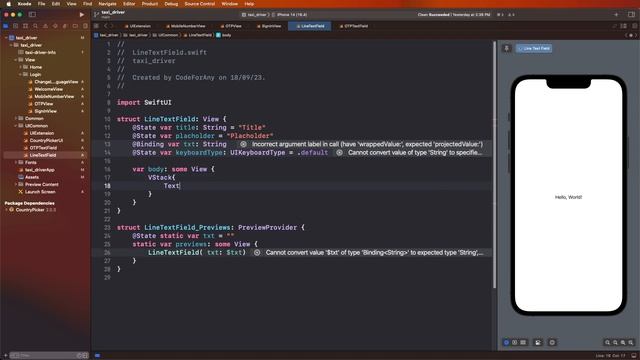Viewport: 640px width, 360px height.
Task: Click the add (+) library button
Action: (x=616, y=14)
